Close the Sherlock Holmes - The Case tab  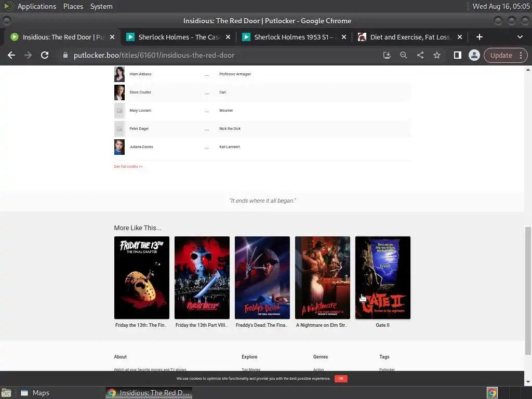tap(228, 37)
